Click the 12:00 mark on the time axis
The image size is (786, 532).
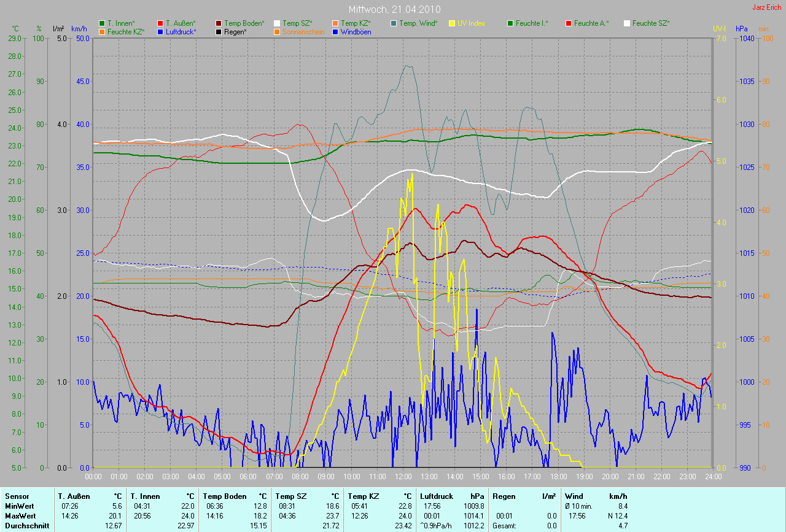tap(403, 476)
